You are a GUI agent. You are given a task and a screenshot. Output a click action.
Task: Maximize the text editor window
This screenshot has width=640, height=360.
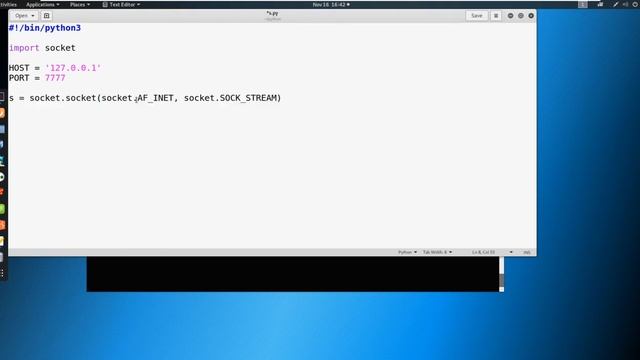pyautogui.click(x=520, y=16)
